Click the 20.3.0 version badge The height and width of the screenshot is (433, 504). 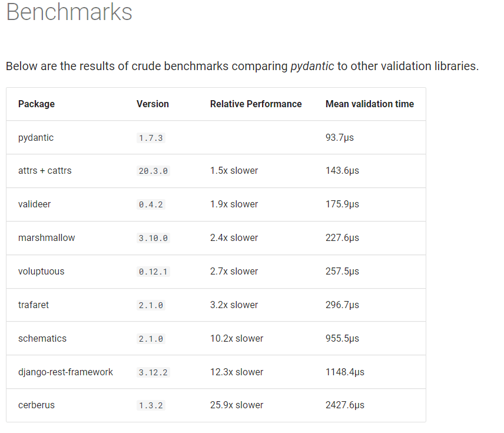[x=153, y=171]
